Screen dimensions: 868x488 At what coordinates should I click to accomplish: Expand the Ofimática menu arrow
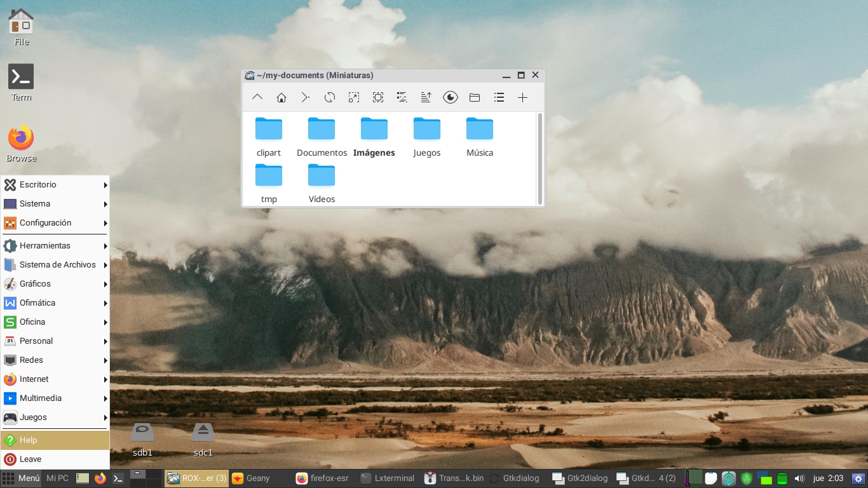point(105,303)
